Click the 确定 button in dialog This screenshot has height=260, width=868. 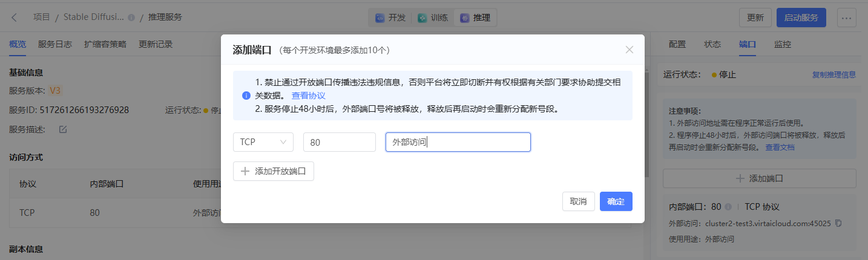(x=616, y=201)
